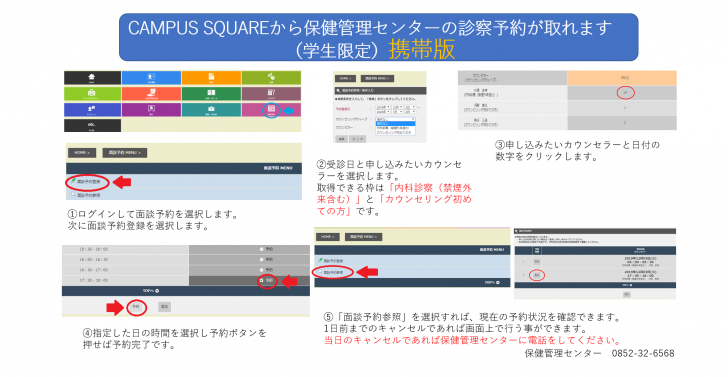728x377 pixels.
Task: Open the end year dropdown on second date line
Action: click(383, 112)
